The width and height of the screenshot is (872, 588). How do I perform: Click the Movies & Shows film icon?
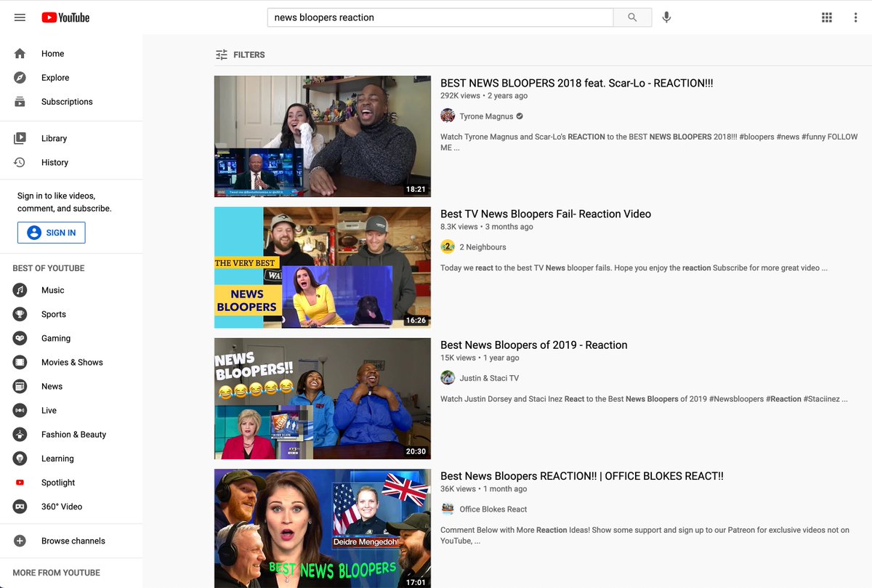[x=20, y=362]
